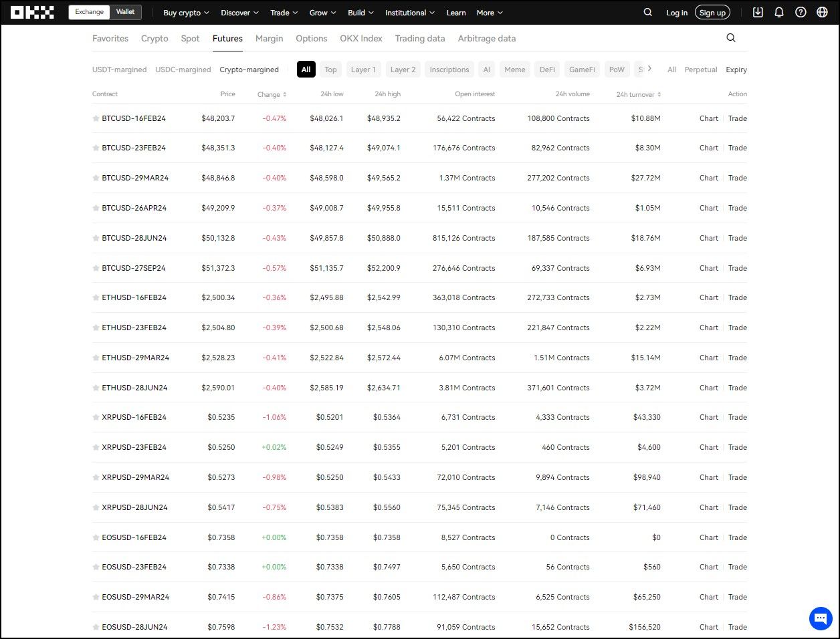Click the Sign up button
Viewport: 840px width, 639px height.
(x=712, y=13)
